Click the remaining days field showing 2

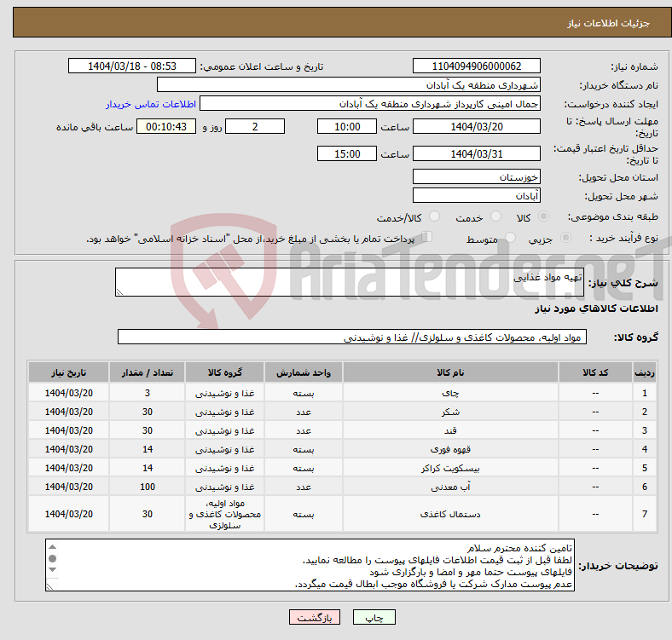tap(255, 126)
